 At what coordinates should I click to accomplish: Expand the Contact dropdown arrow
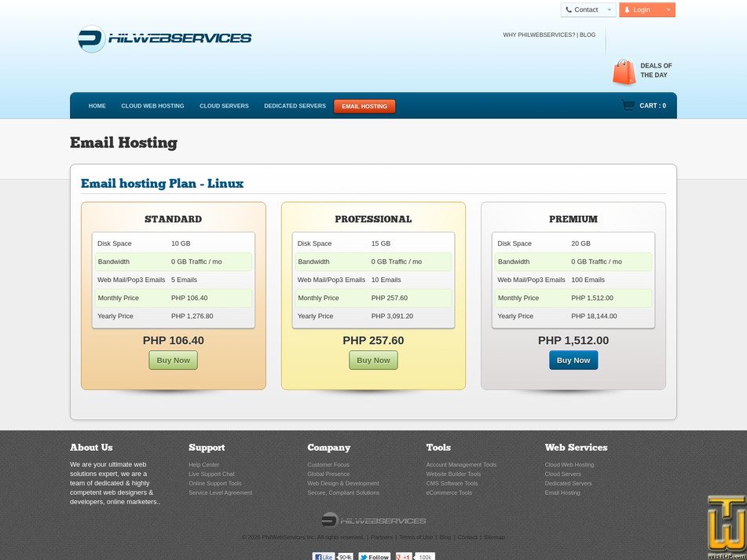[609, 9]
